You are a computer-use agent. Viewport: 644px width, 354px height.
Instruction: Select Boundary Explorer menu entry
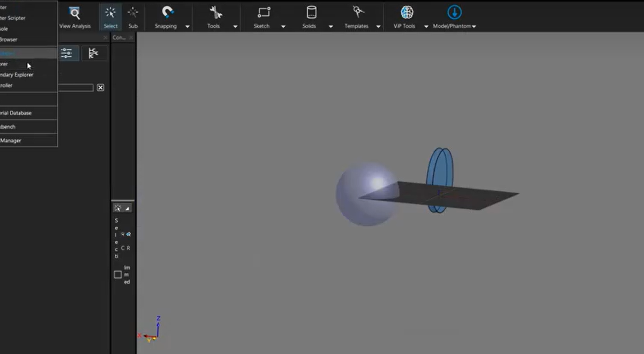point(17,75)
